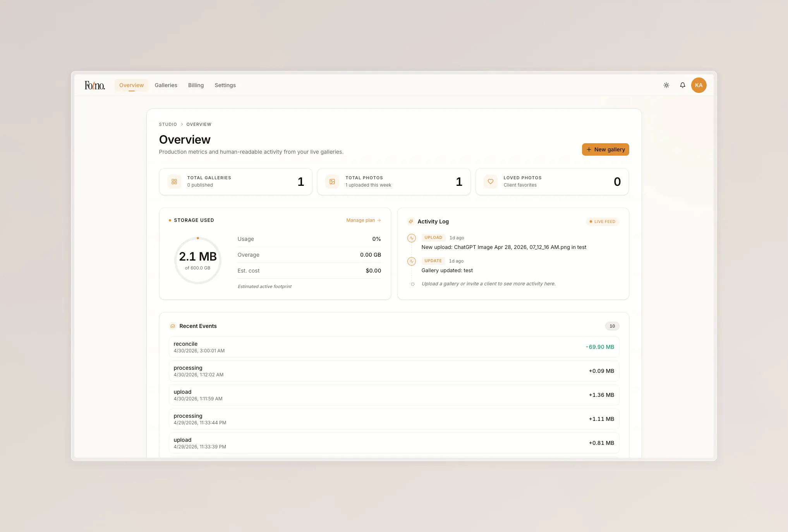Open the Settings tab

point(225,85)
